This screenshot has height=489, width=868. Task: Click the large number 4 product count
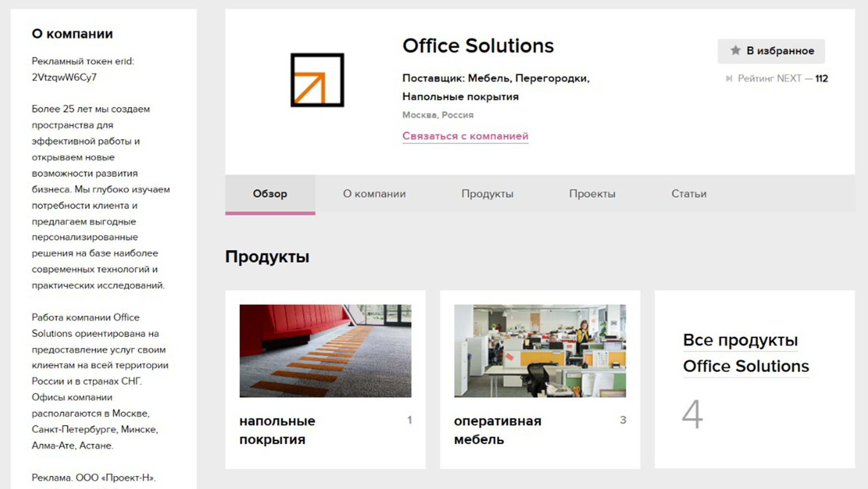(692, 414)
